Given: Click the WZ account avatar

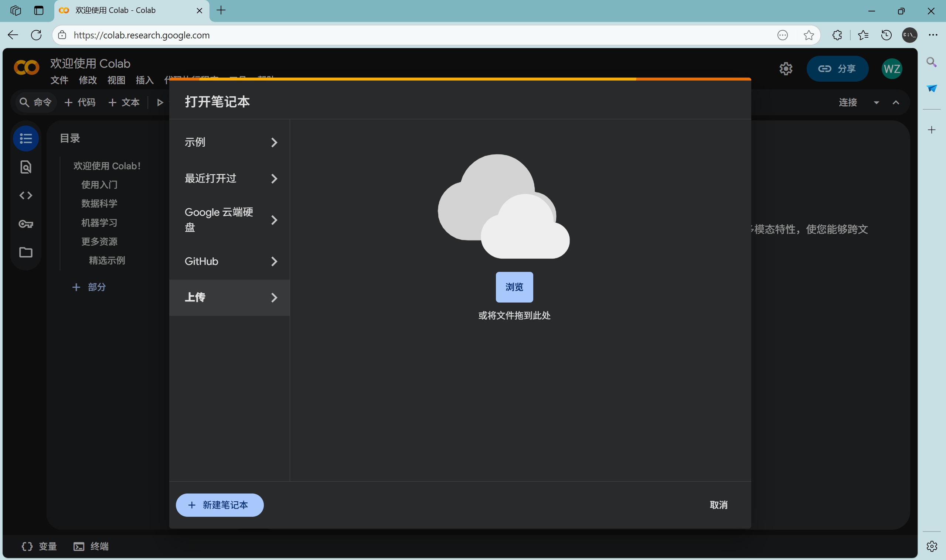Looking at the screenshot, I should pos(892,69).
